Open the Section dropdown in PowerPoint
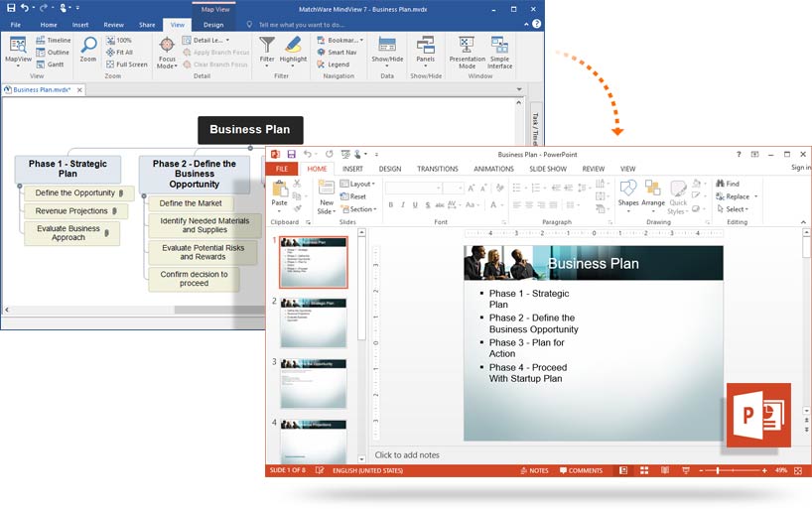The width and height of the screenshot is (812, 509). click(358, 209)
